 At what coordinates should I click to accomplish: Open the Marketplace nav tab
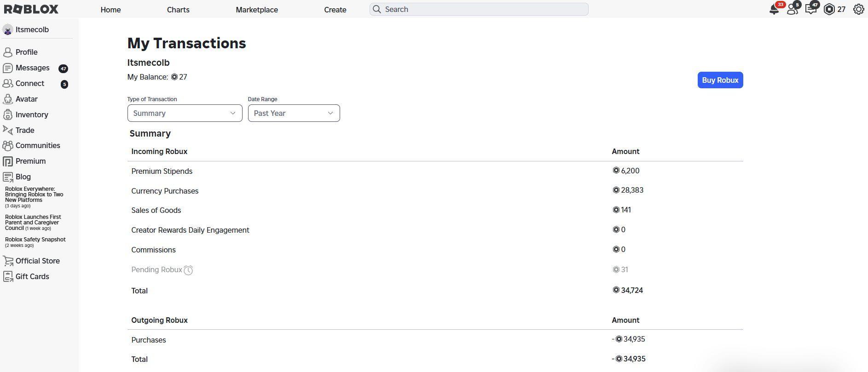click(x=256, y=10)
